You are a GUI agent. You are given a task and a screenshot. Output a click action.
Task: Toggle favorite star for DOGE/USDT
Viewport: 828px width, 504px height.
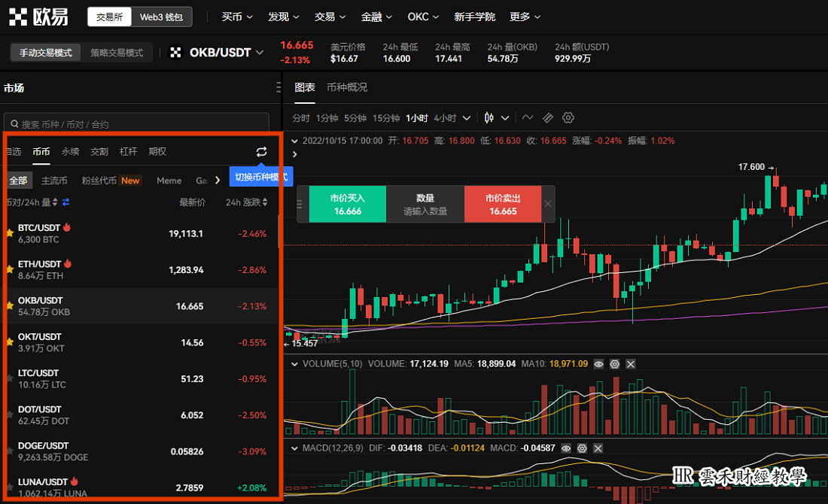(10, 451)
